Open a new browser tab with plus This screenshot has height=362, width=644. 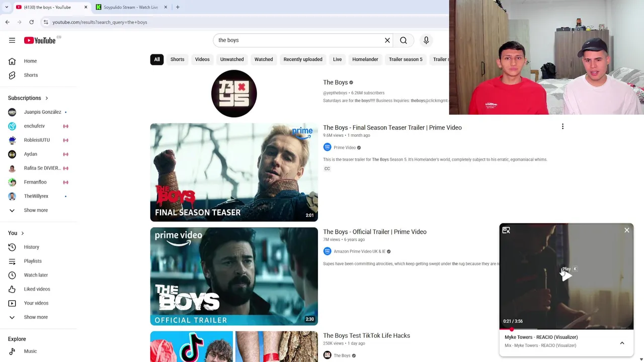[x=178, y=7]
